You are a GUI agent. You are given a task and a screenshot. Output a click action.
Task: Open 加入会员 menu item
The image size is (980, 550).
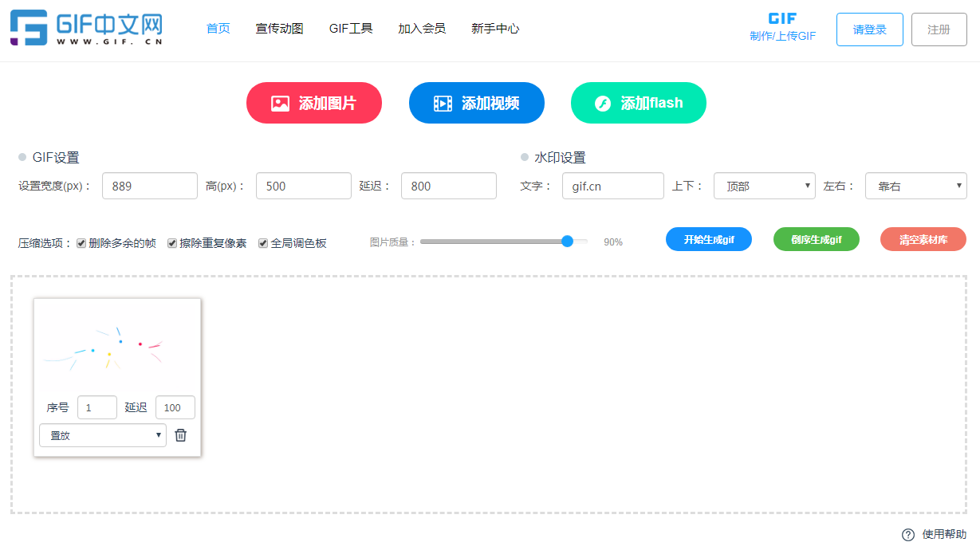pos(422,29)
